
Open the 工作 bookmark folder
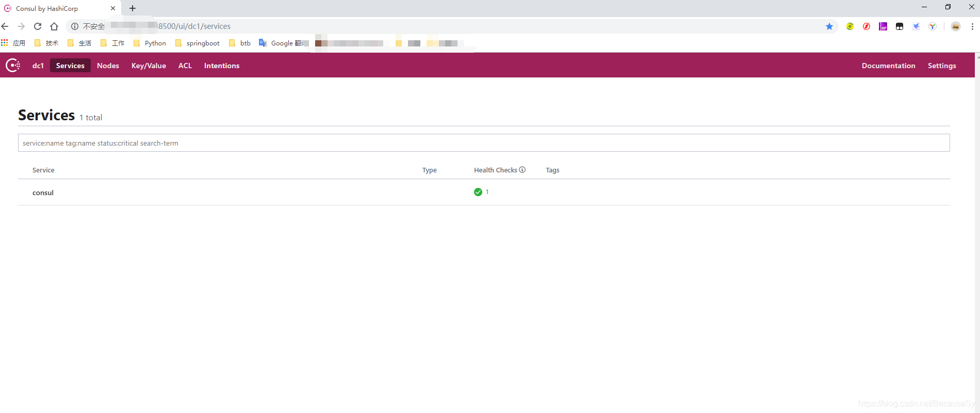pos(112,43)
